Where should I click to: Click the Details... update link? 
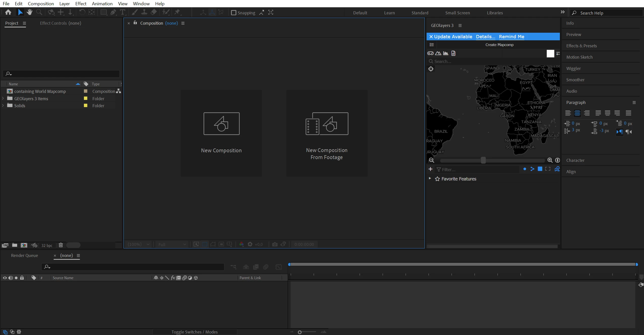click(x=485, y=36)
